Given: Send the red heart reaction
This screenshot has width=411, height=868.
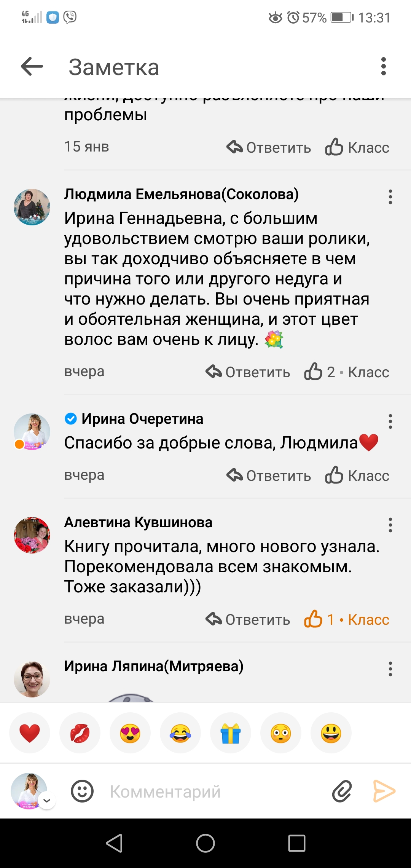Looking at the screenshot, I should (30, 733).
